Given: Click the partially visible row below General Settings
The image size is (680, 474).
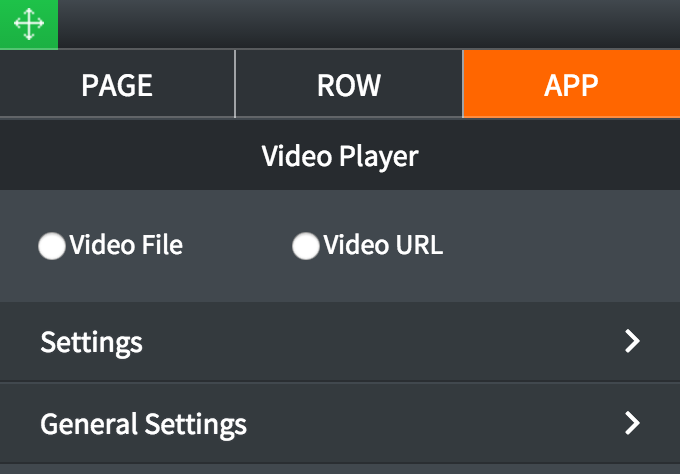Looking at the screenshot, I should (x=340, y=470).
